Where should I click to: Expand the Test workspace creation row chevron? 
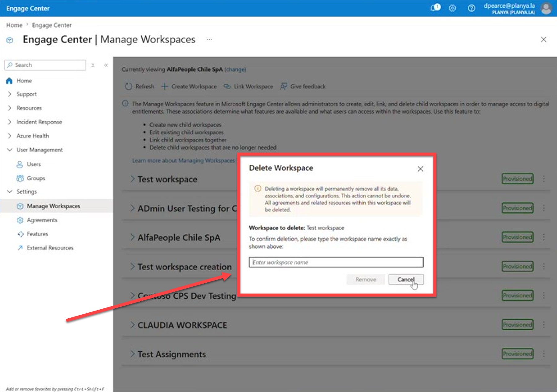coord(132,267)
